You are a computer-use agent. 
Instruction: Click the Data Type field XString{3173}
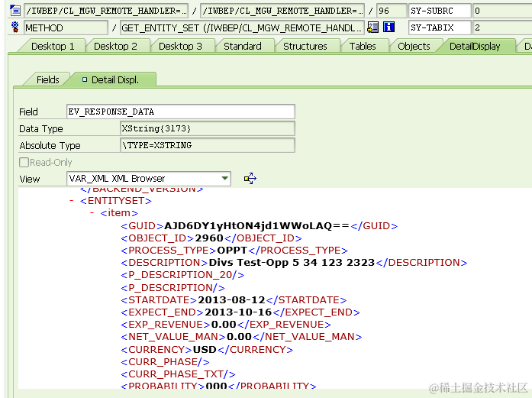[208, 128]
